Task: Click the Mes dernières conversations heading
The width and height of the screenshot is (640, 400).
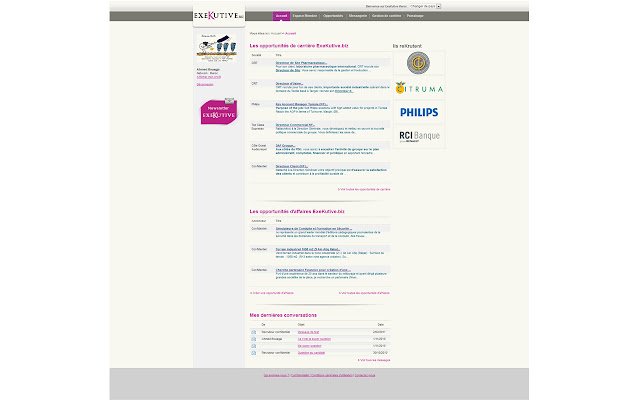Action: (x=283, y=315)
